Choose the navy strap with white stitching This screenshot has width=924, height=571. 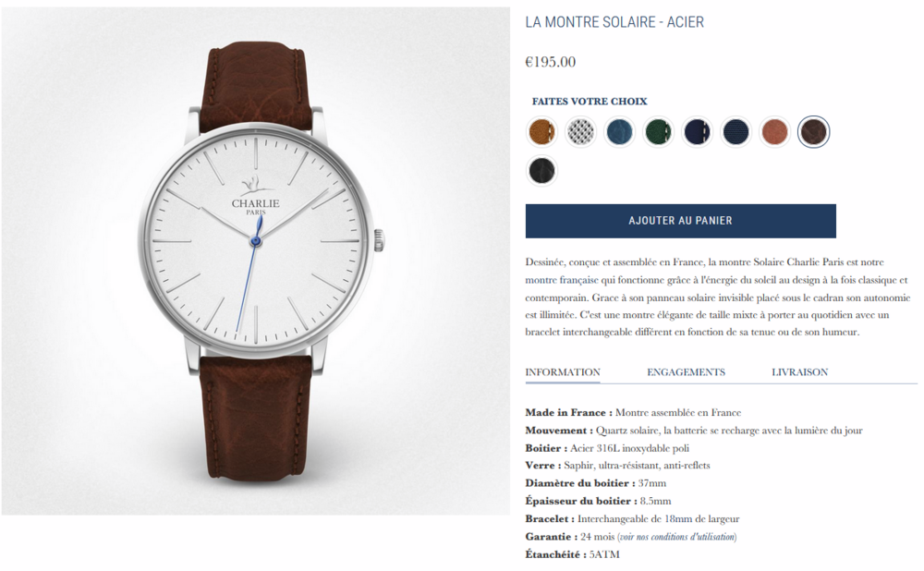point(697,131)
